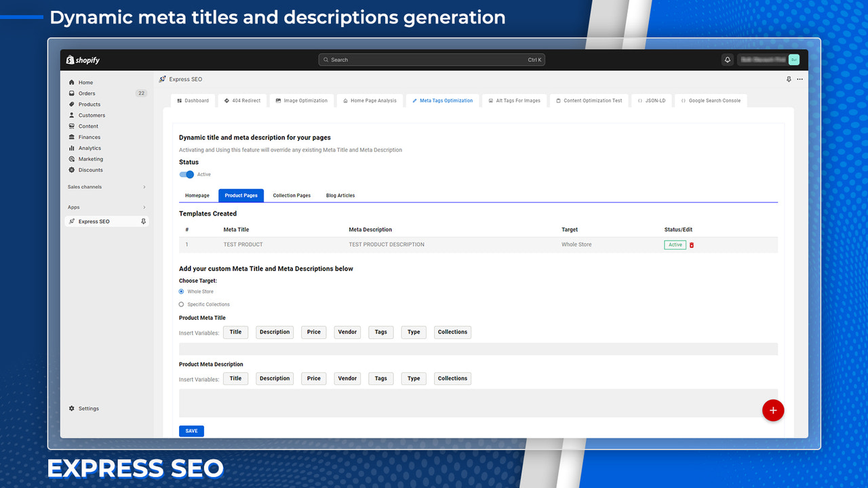Delete the TEST PRODUCT template via trash icon
This screenshot has height=488, width=868.
click(x=691, y=245)
